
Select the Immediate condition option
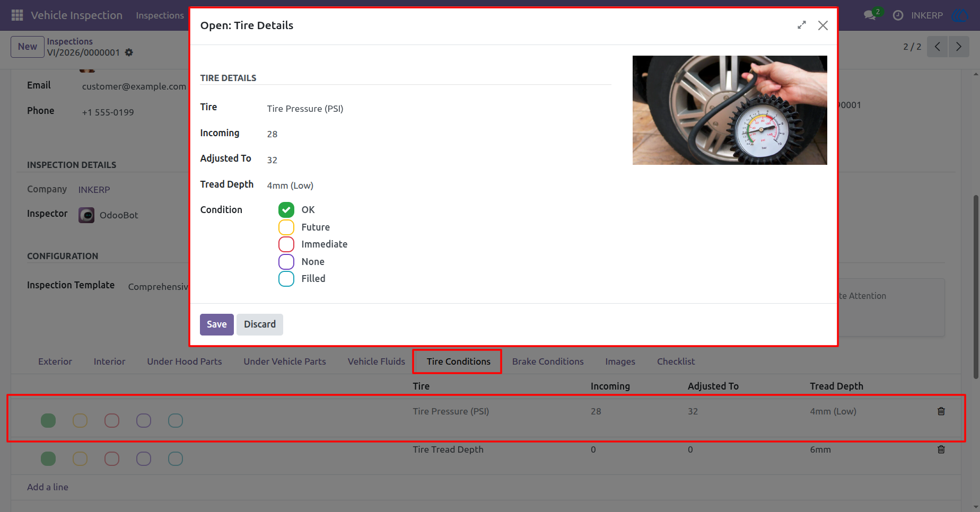click(x=286, y=244)
